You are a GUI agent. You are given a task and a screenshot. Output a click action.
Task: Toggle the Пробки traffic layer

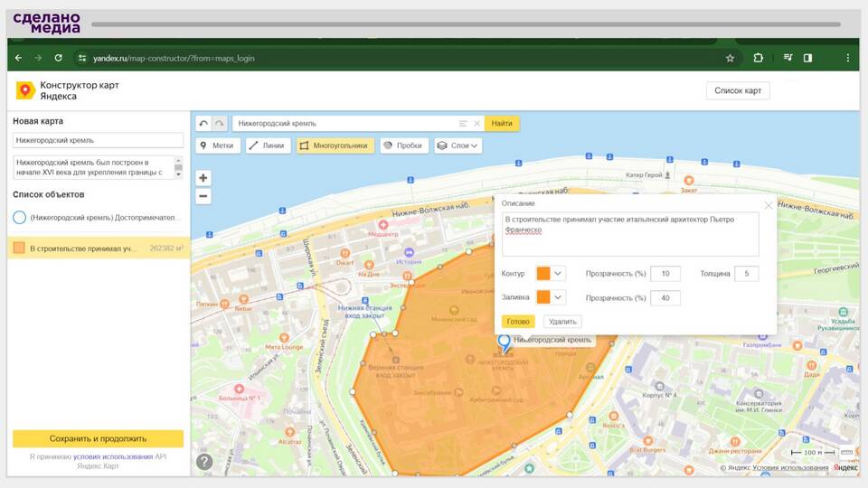point(404,145)
